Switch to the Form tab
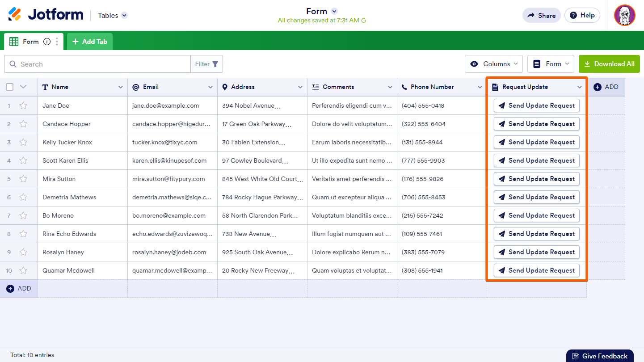 tap(30, 42)
